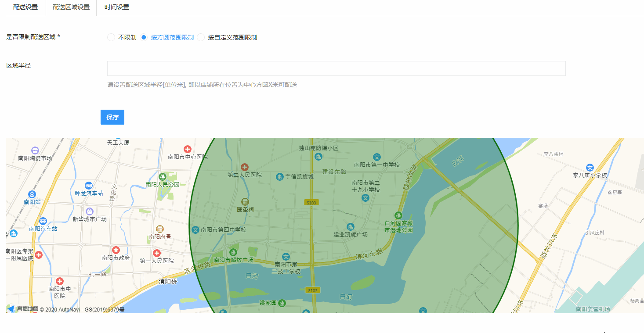The height and width of the screenshot is (333, 644).
Task: Click the 医圣祠 landmark icon
Action: tap(245, 201)
